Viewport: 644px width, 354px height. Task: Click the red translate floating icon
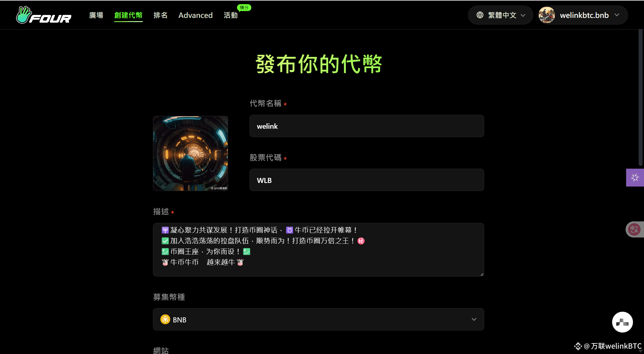coord(634,229)
